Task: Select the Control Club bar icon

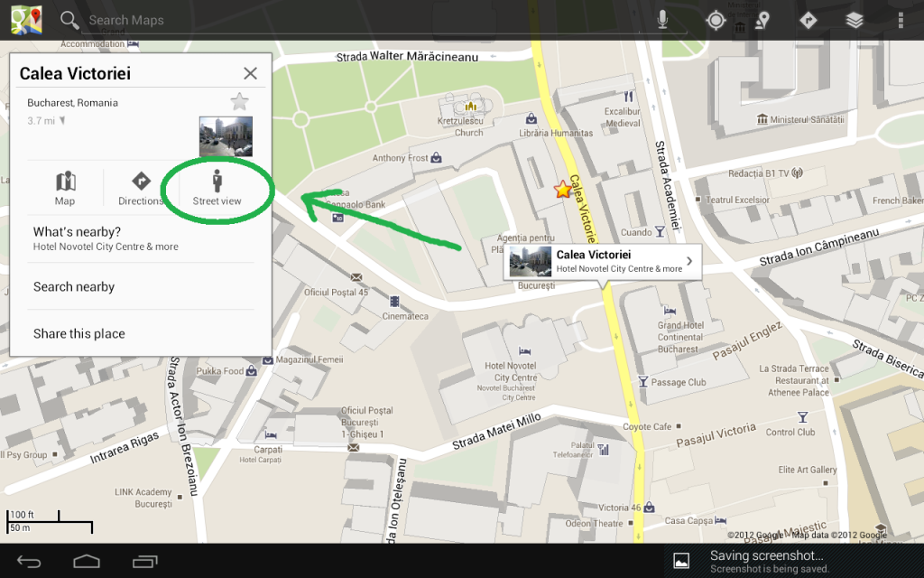Action: pos(802,417)
